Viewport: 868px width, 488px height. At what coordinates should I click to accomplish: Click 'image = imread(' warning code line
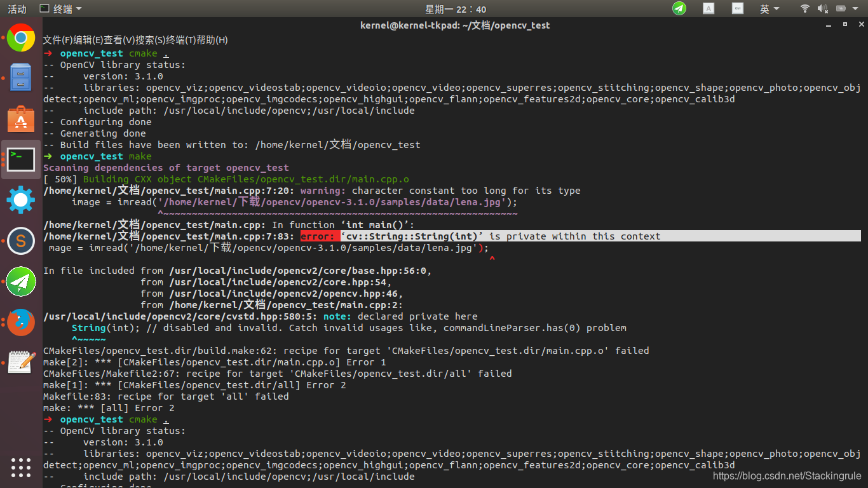pos(295,202)
